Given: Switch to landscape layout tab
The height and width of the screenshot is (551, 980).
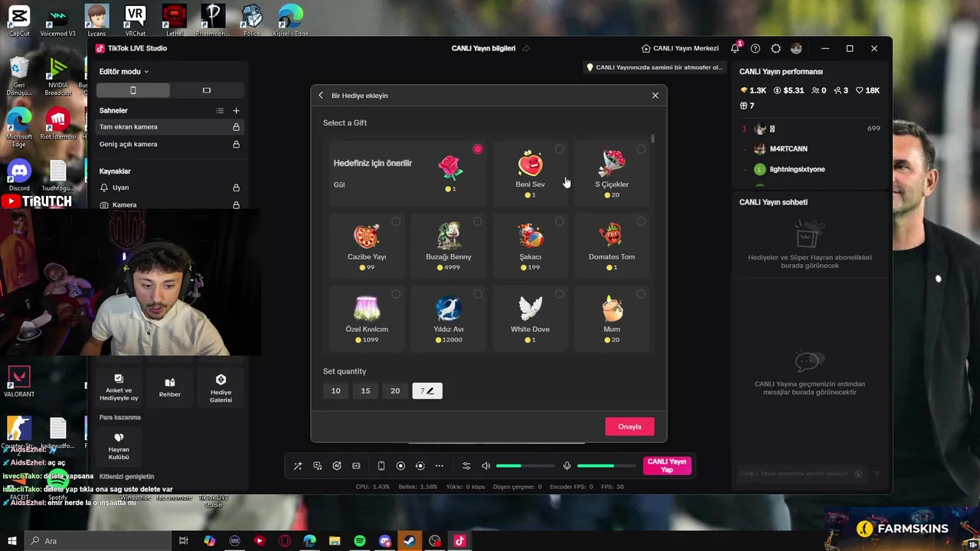Looking at the screenshot, I should coord(206,90).
